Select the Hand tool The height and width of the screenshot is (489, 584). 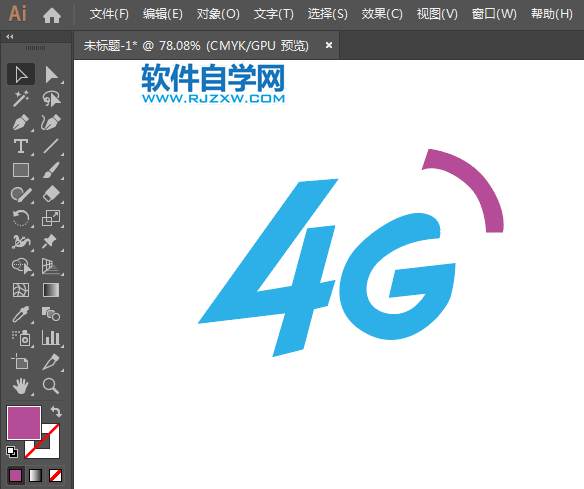tap(21, 386)
